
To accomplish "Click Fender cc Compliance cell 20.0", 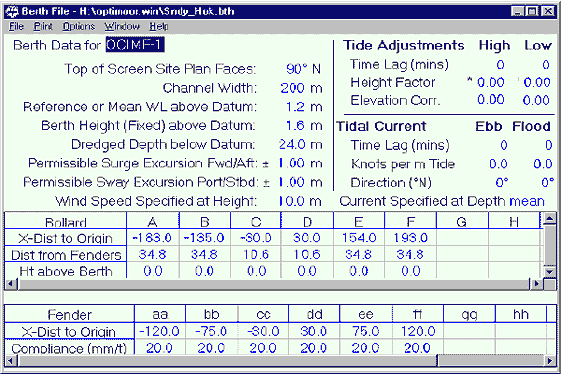I will (263, 348).
